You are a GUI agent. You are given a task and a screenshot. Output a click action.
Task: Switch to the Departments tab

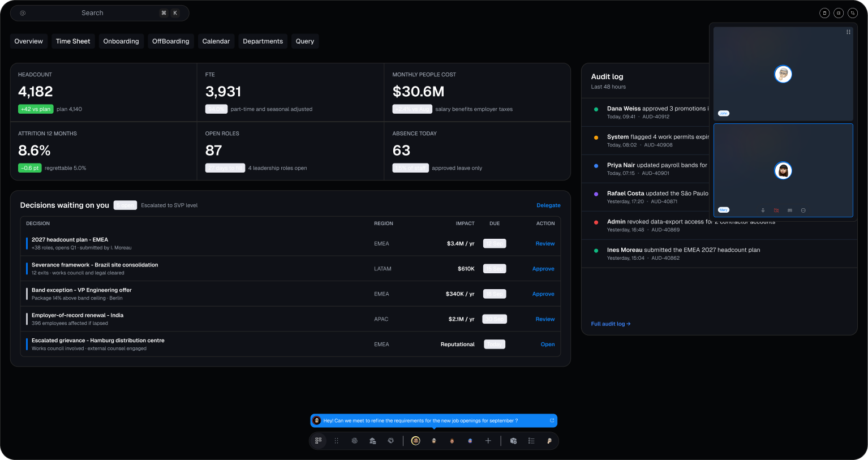263,41
